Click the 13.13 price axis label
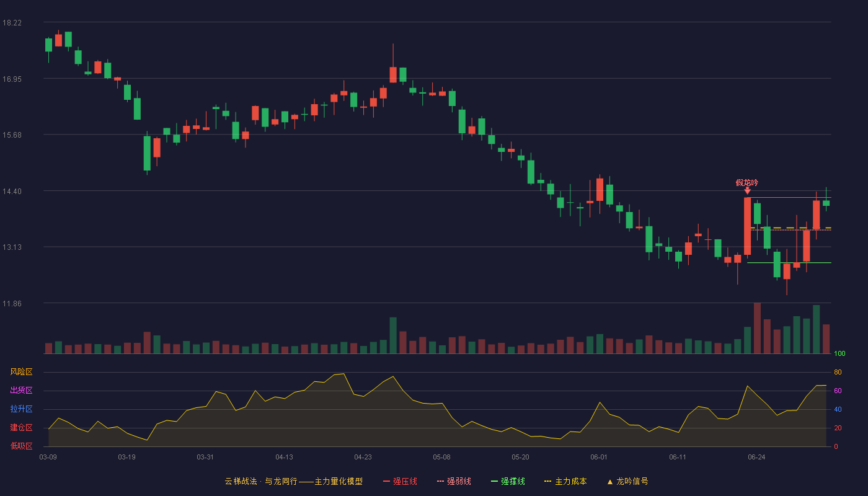This screenshot has height=496, width=868. tap(12, 247)
